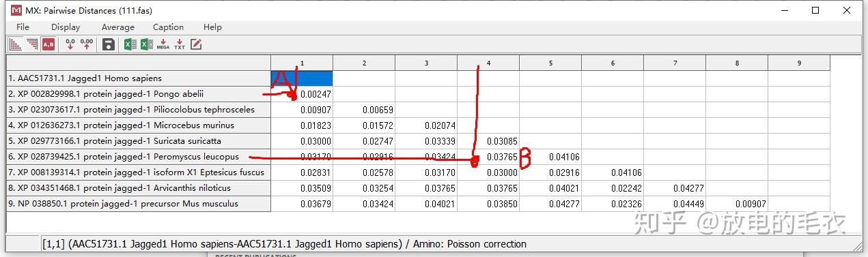The image size is (868, 257).
Task: Click distance cell 0.02326
Action: [613, 204]
